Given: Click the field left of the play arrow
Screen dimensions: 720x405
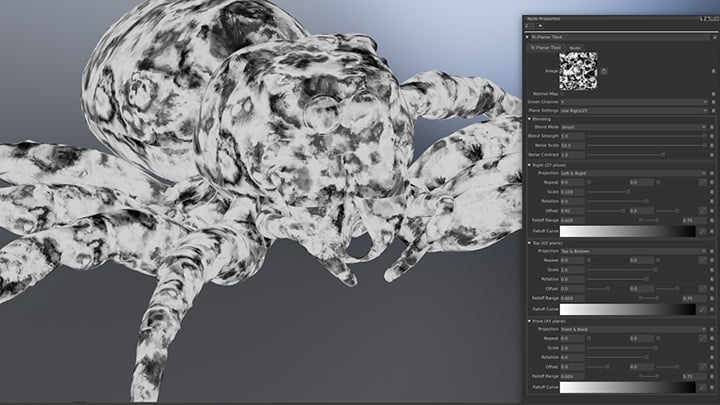Looking at the screenshot, I should [x=529, y=26].
